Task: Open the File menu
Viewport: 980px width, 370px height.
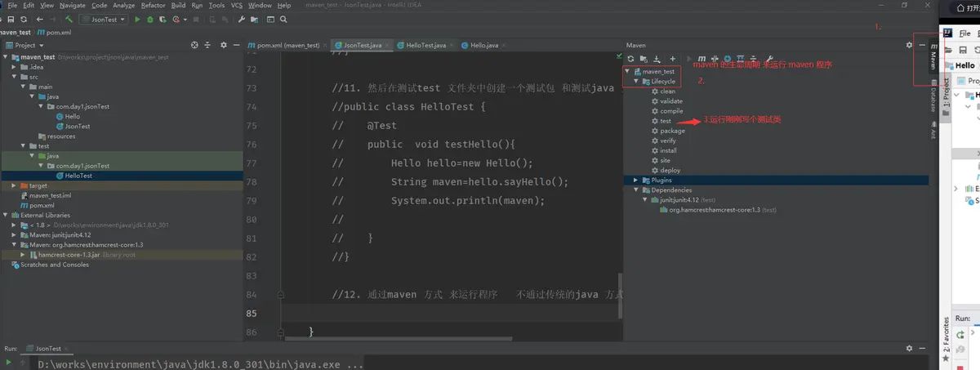Action: coord(12,5)
